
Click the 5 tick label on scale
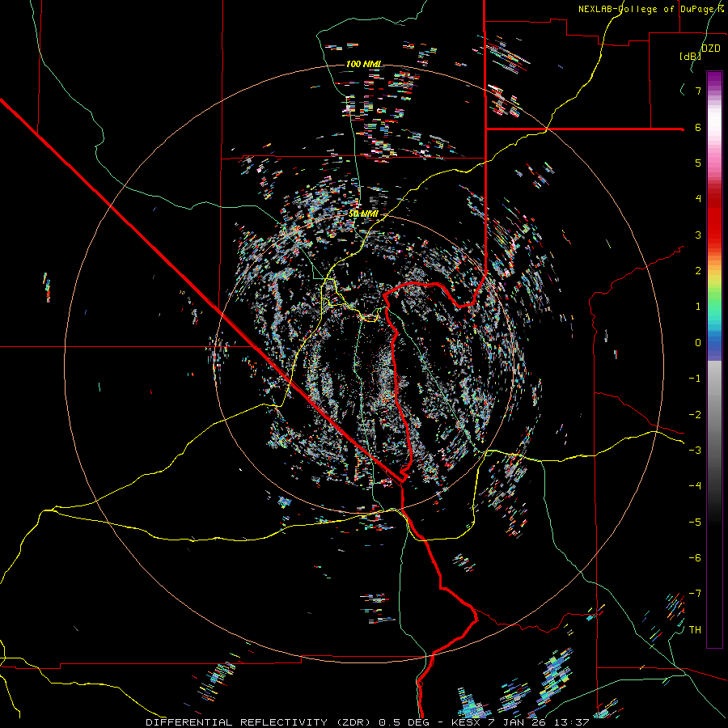(x=698, y=163)
